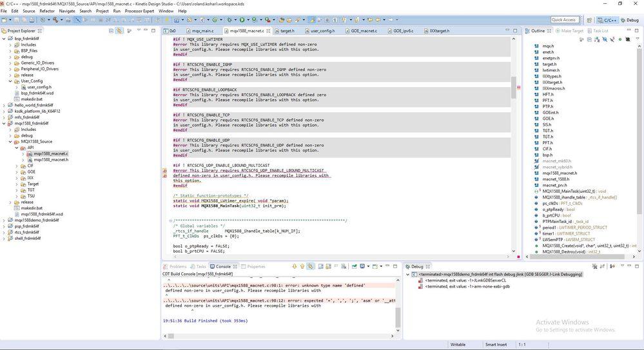Open the File menu
Image resolution: width=644 pixels, height=350 pixels.
(4, 11)
